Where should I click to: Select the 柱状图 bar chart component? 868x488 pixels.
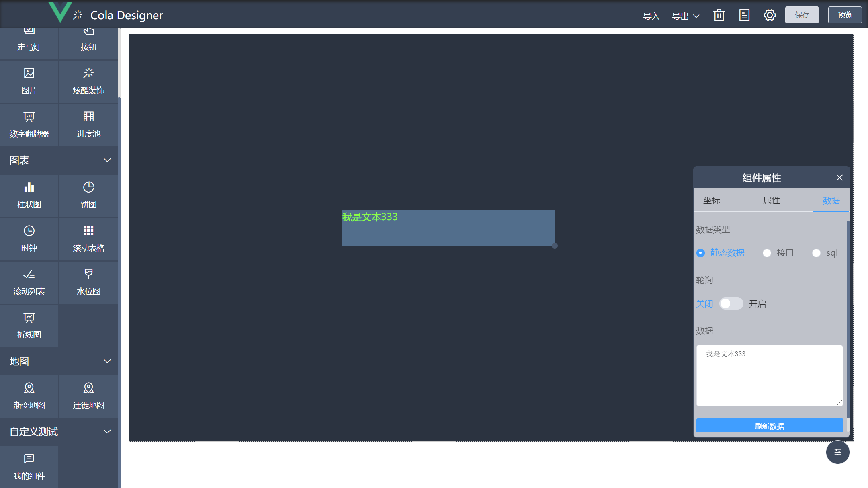click(29, 195)
